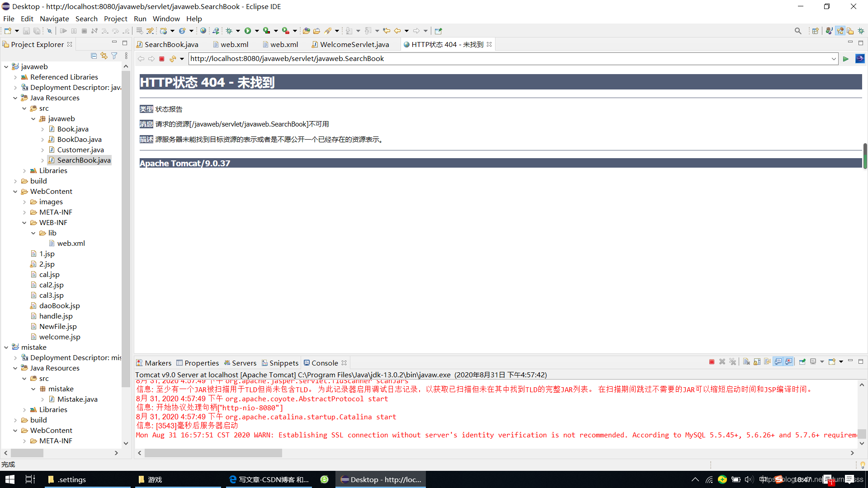Click the URL address input field
The width and height of the screenshot is (868, 488).
[x=513, y=58]
